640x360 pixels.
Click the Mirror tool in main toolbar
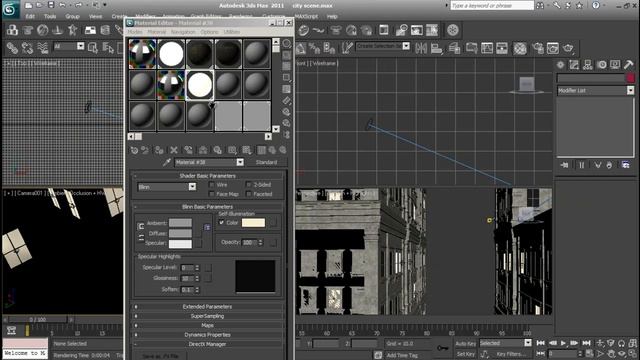tap(421, 48)
